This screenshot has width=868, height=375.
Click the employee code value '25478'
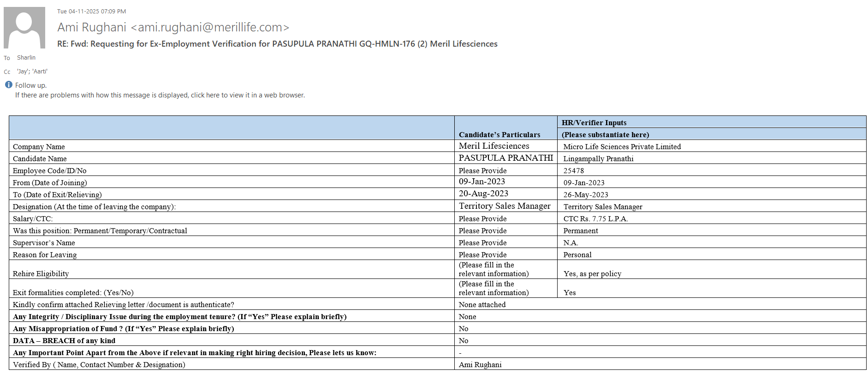coord(574,171)
